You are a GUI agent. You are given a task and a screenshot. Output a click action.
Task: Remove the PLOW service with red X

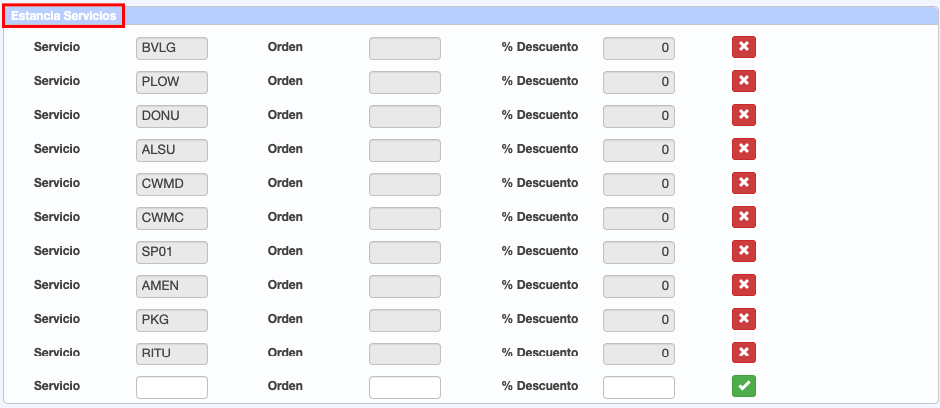click(743, 81)
